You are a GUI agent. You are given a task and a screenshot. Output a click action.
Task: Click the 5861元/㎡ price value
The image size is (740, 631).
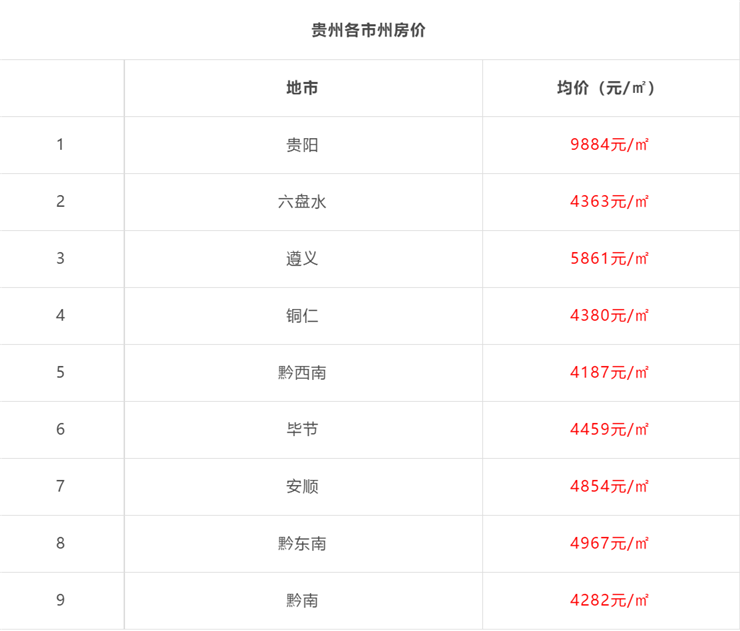click(609, 259)
